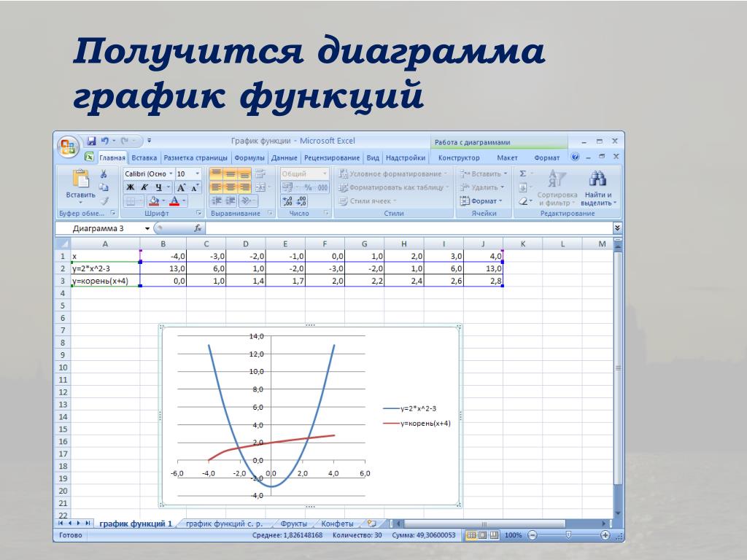Click the fx insert function icon
This screenshot has width=747, height=560.
coord(197,228)
